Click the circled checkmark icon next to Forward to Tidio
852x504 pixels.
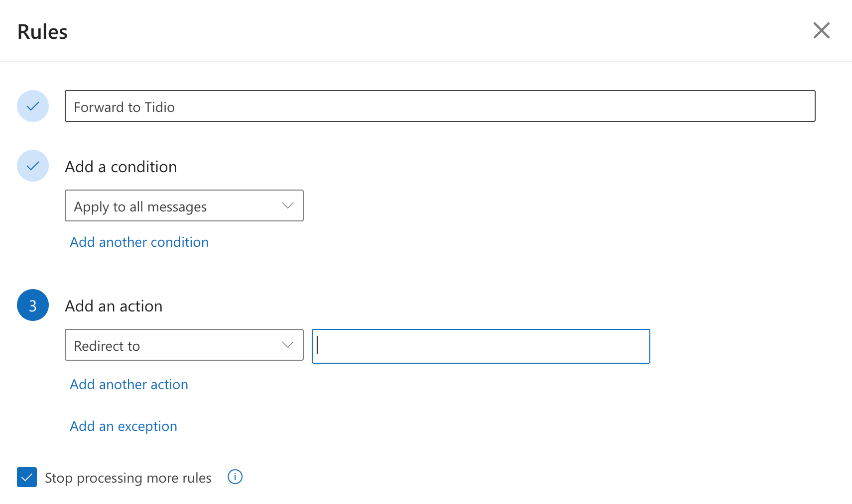click(x=32, y=106)
